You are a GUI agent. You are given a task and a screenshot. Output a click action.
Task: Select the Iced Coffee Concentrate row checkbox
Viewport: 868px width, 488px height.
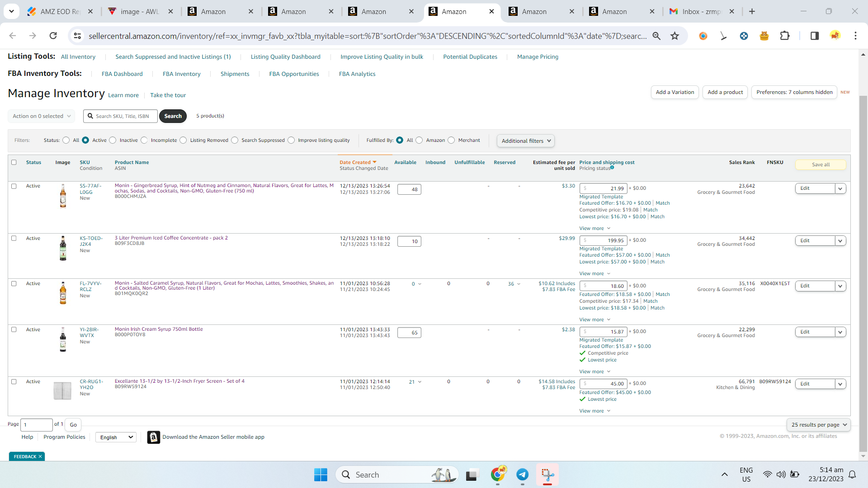pos(14,238)
